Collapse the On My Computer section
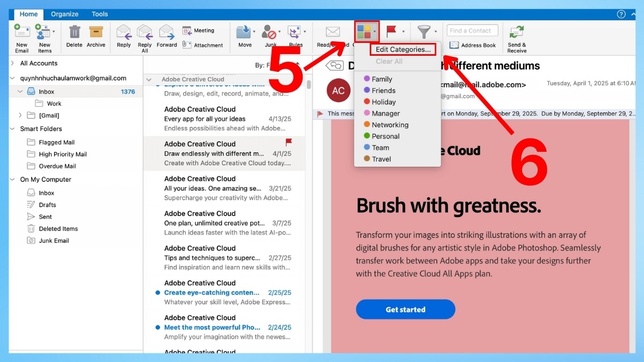The width and height of the screenshot is (644, 362). tap(13, 179)
